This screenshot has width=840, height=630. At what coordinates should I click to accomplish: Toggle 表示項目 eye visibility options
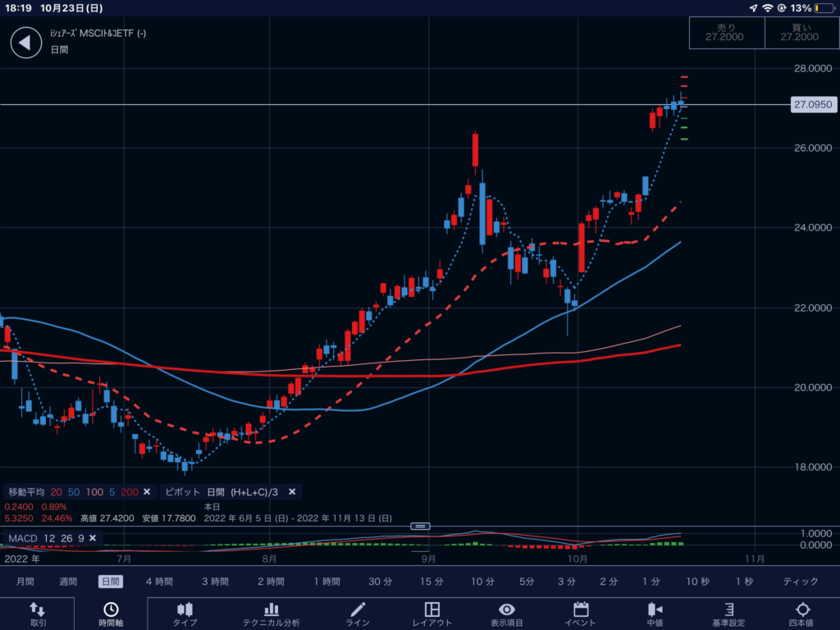pos(507,614)
